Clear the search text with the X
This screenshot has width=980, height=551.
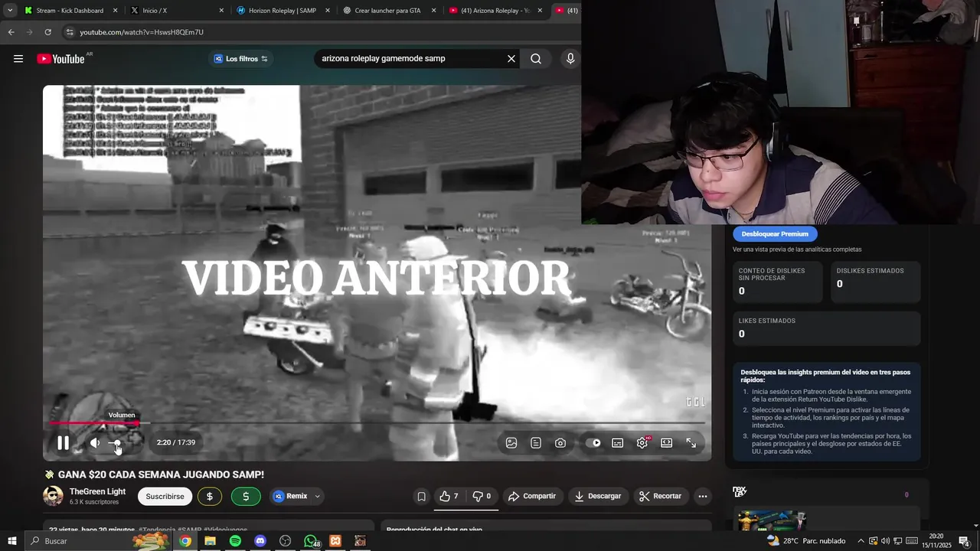(511, 59)
